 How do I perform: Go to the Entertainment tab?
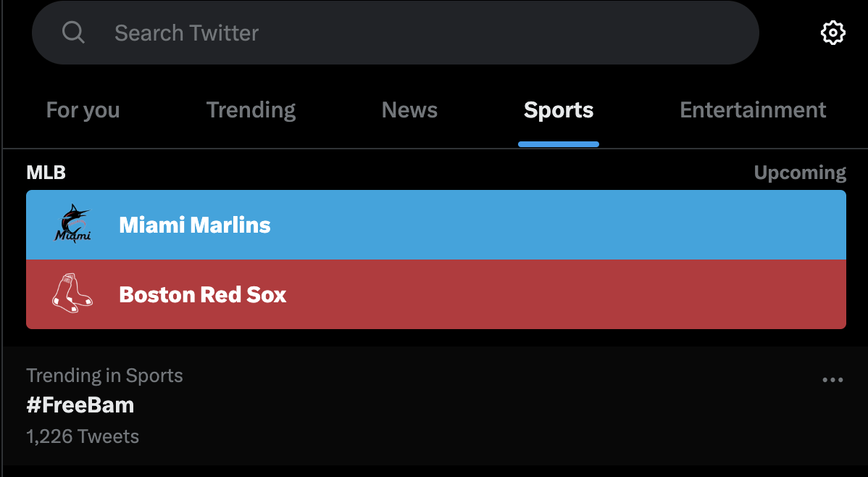753,110
